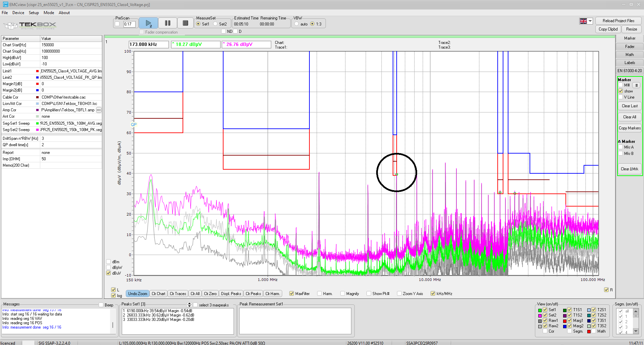Click the green Set1 color swatch
This screenshot has width=644, height=345.
pos(540,310)
